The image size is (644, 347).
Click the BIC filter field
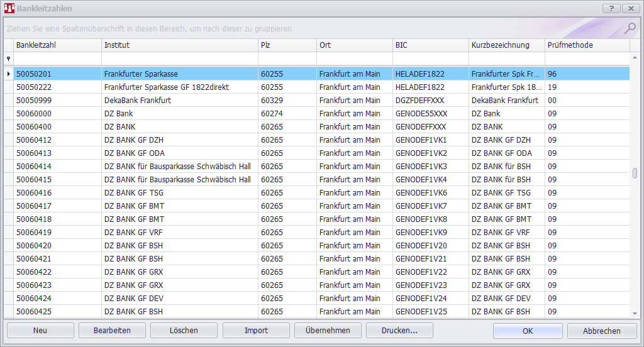tap(431, 58)
